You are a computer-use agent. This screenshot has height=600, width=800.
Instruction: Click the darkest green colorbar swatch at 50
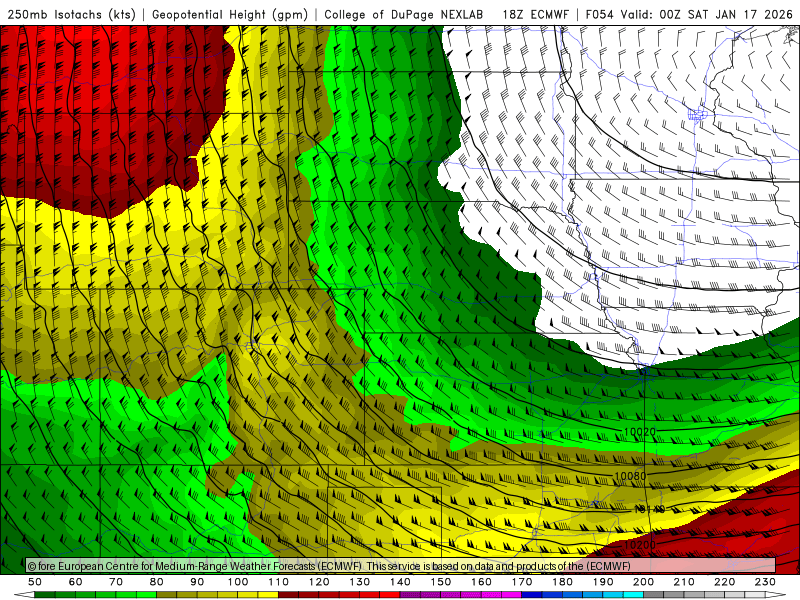tap(44, 594)
